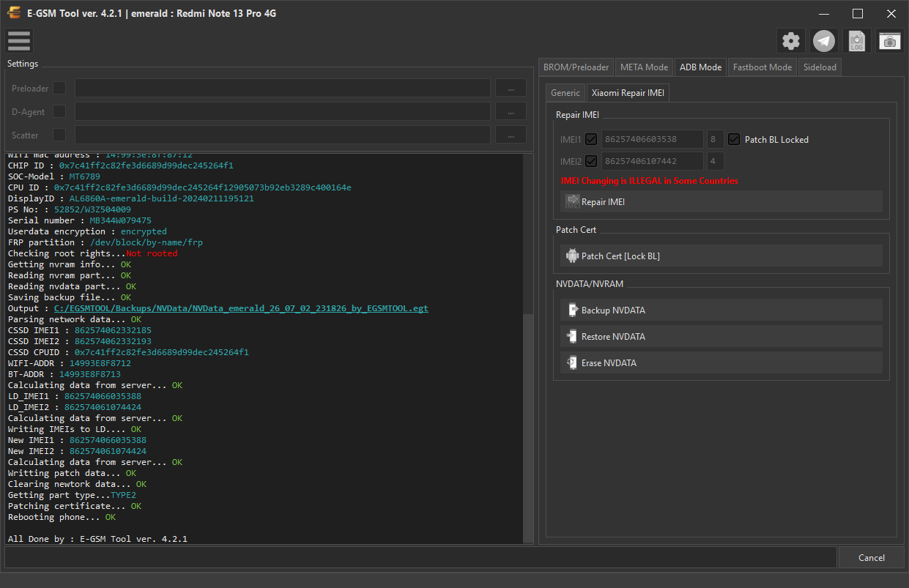Uncheck the IMEI1 checkbox

(591, 139)
